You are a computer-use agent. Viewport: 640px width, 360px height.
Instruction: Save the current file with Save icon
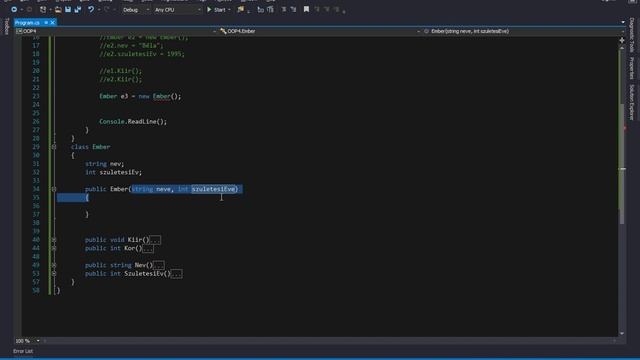tap(68, 9)
